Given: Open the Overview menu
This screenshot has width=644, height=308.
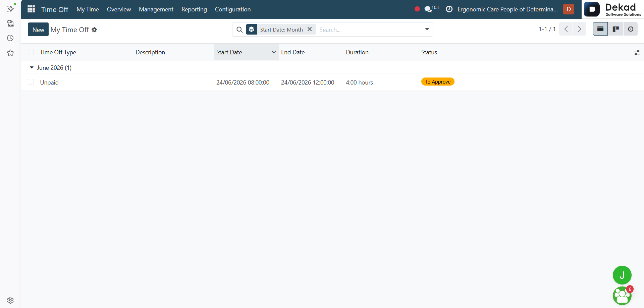Looking at the screenshot, I should coord(119,9).
